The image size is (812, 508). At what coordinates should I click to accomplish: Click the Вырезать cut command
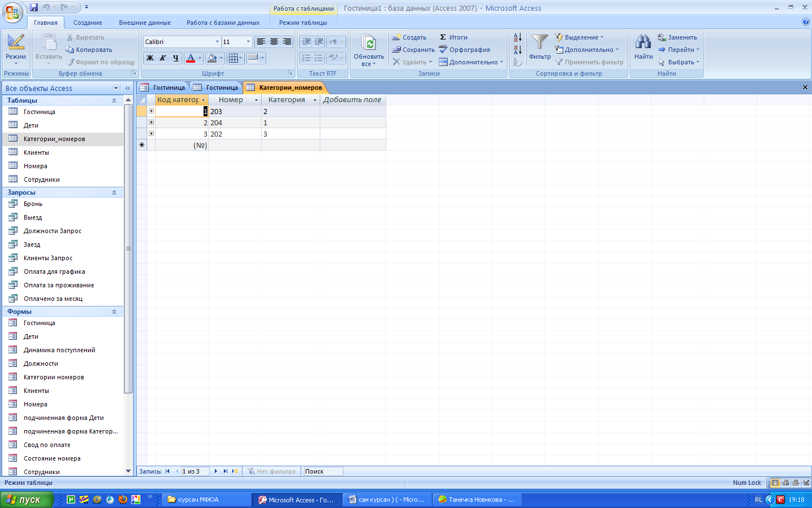pos(86,37)
